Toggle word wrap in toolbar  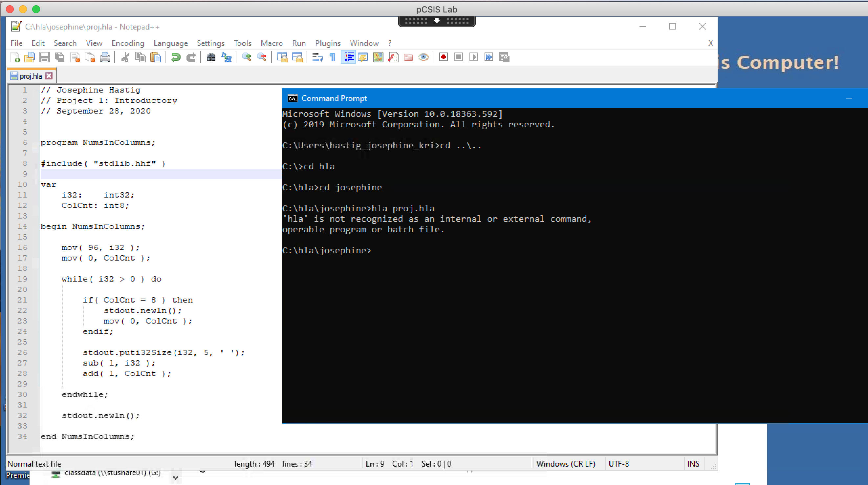point(317,57)
